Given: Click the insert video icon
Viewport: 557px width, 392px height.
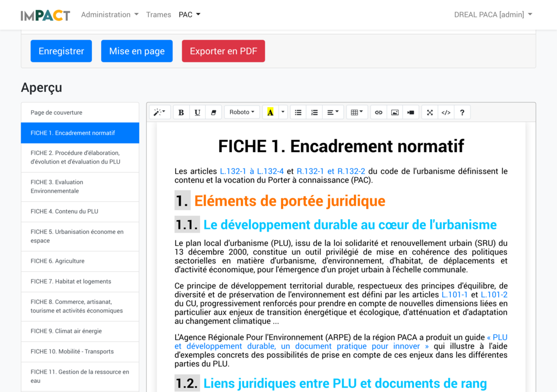Looking at the screenshot, I should click(411, 113).
